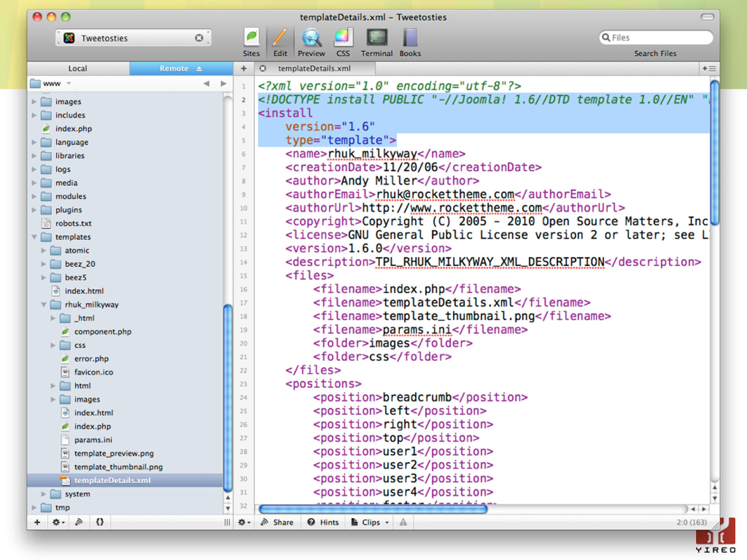Open the Clips dropdown
The width and height of the screenshot is (747, 560).
pos(370,522)
